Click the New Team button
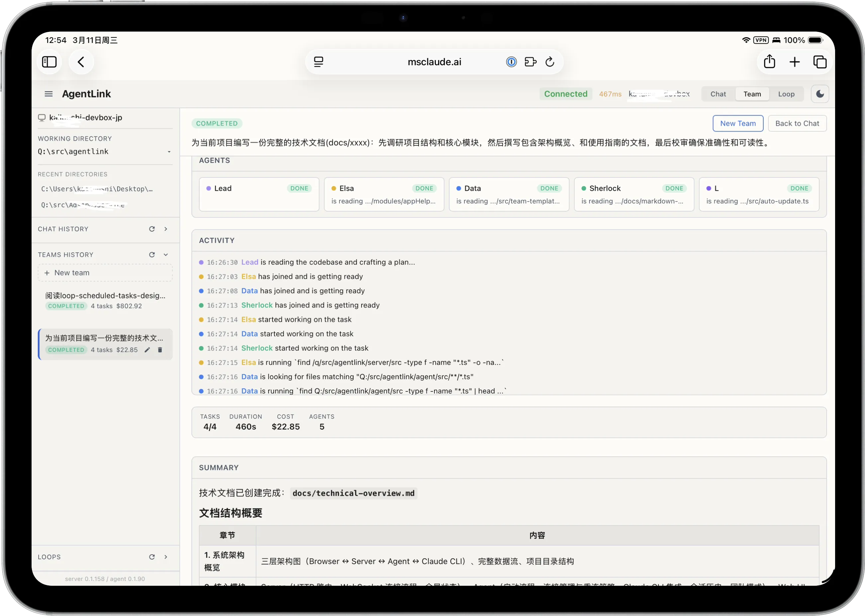The height and width of the screenshot is (616, 865). pos(737,123)
